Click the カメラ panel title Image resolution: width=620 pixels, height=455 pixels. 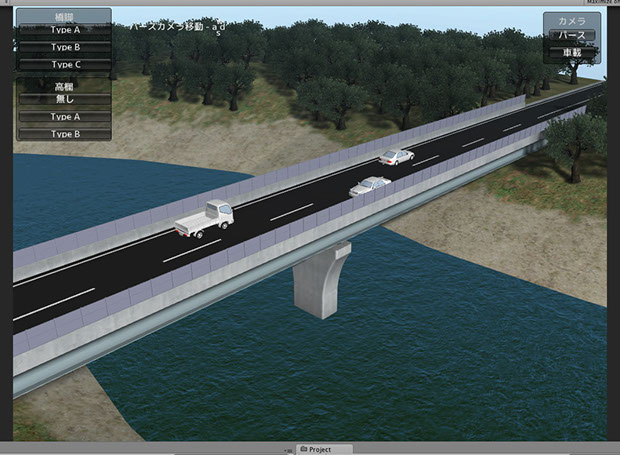coord(572,20)
